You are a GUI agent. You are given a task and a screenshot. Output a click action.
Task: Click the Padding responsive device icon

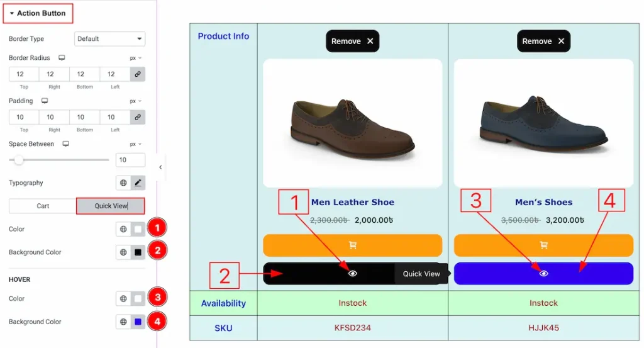pos(45,101)
